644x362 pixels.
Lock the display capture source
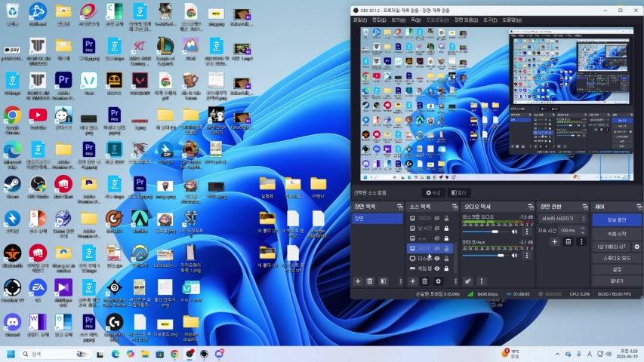tap(446, 258)
